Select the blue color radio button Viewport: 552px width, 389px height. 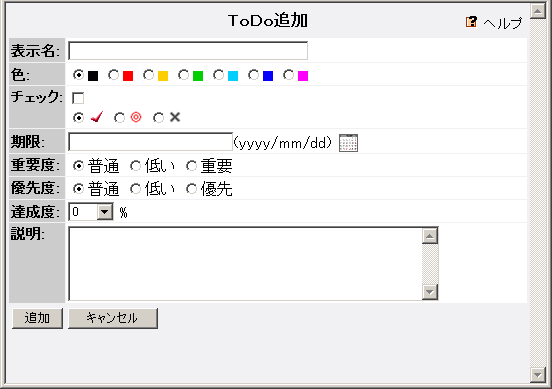pos(253,75)
